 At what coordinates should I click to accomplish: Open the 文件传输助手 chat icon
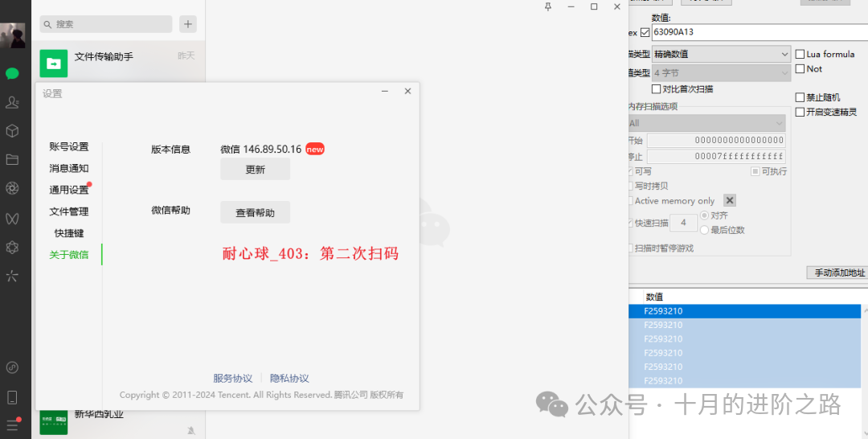click(x=54, y=64)
